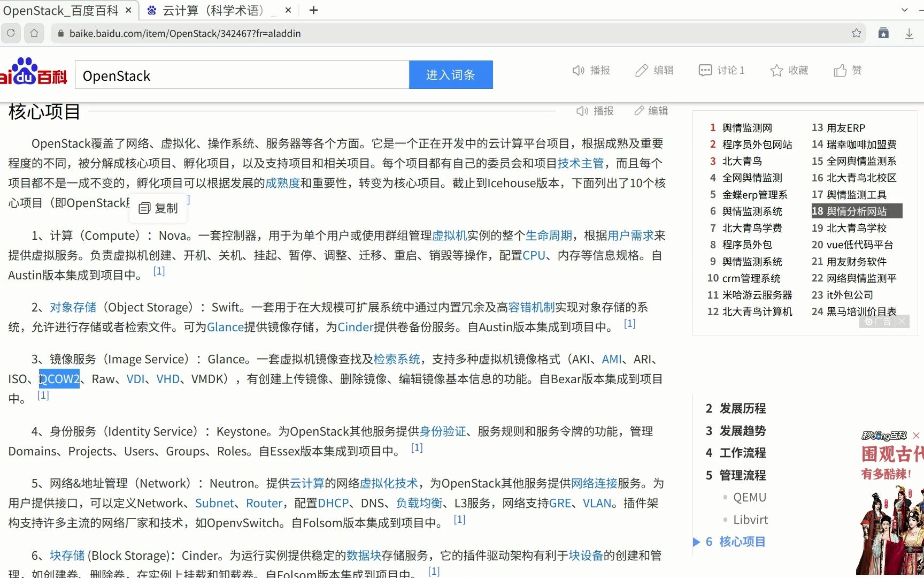The height and width of the screenshot is (578, 924).
Task: Select highlighted ad 舆情分析网站
Action: [857, 211]
